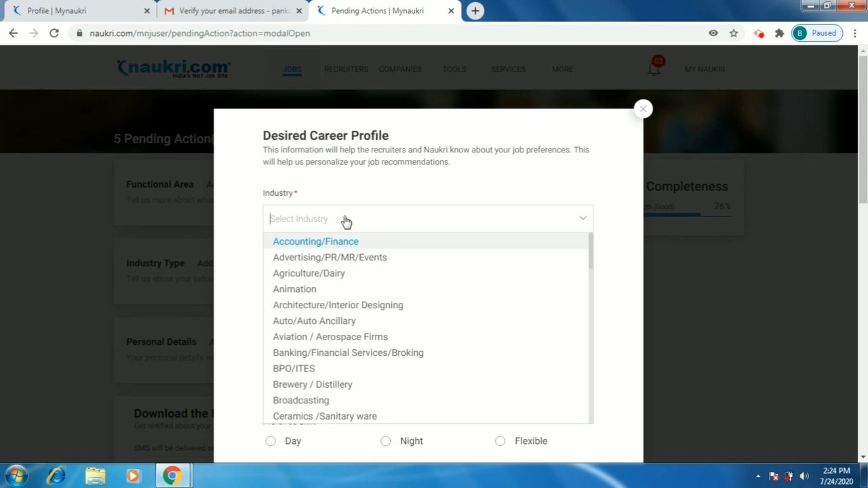Click the forward navigation arrow
This screenshot has width=868, height=488.
[x=34, y=33]
